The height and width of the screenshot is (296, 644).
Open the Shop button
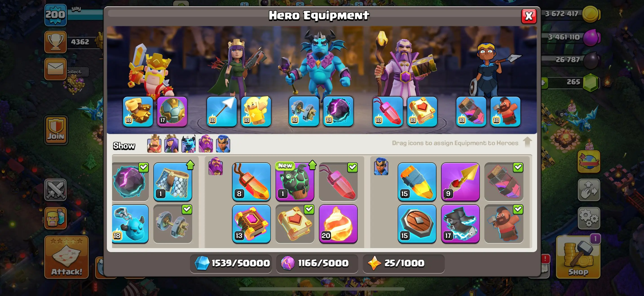578,257
